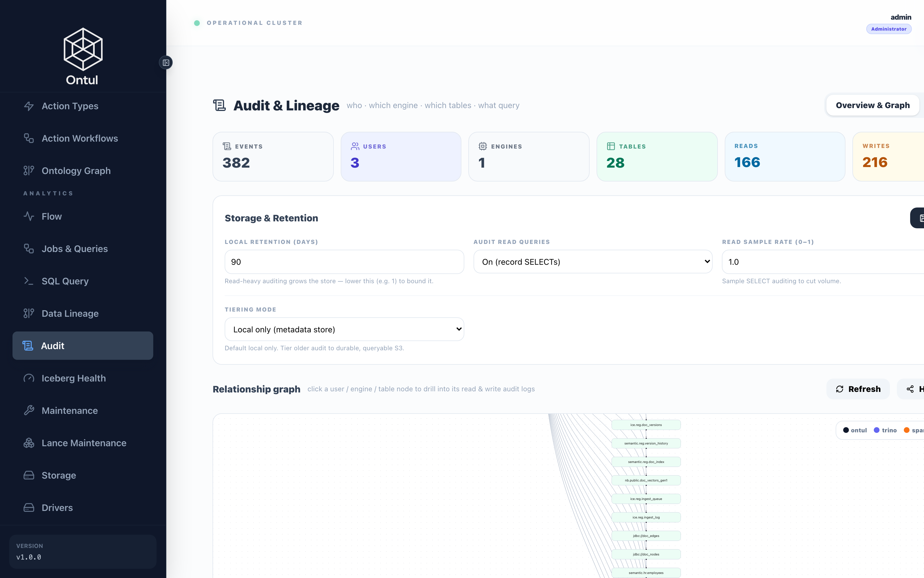Click the Action Workflows sidebar icon
Image resolution: width=924 pixels, height=578 pixels.
click(29, 138)
